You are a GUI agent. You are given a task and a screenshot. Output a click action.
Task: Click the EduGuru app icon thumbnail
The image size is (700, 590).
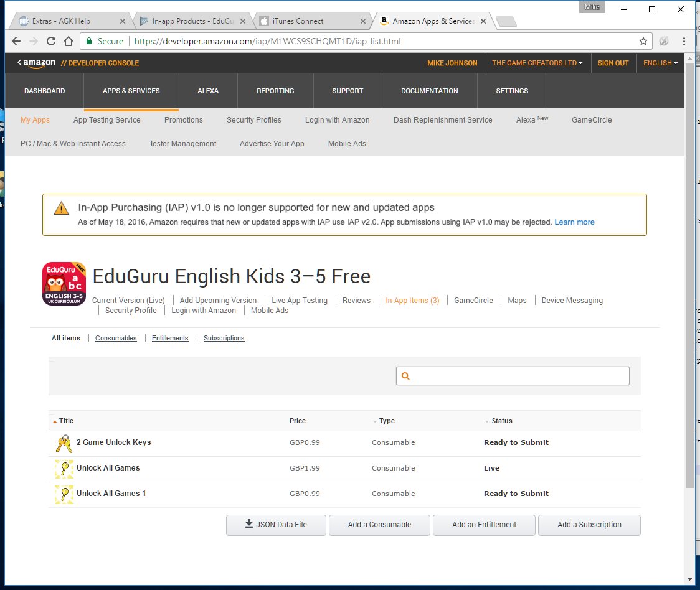point(64,283)
